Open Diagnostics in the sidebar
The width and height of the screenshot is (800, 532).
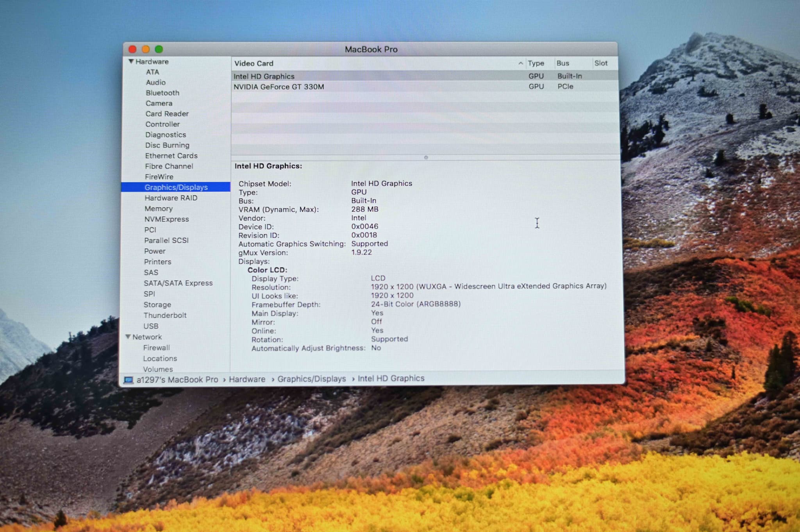point(166,135)
